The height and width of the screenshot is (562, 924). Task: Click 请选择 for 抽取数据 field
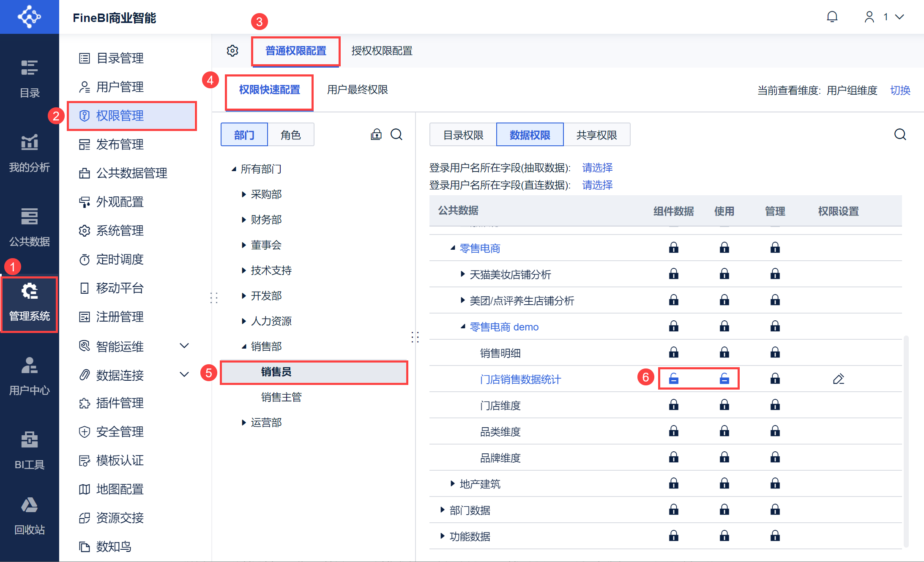point(597,168)
